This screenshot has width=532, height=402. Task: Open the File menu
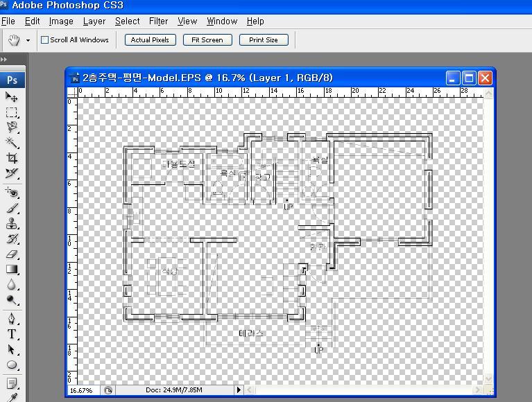[8, 21]
